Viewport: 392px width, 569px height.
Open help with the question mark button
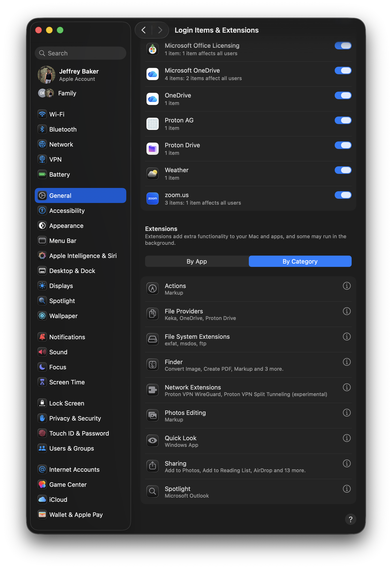[350, 519]
